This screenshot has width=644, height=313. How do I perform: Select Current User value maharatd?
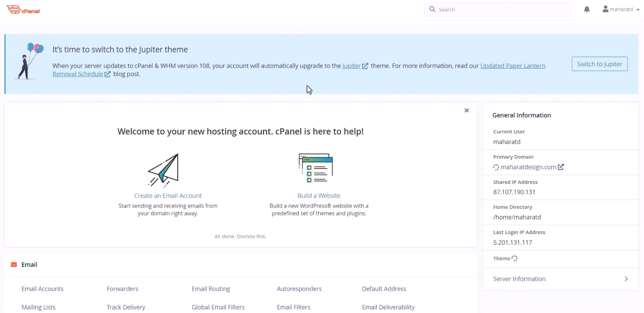(507, 142)
